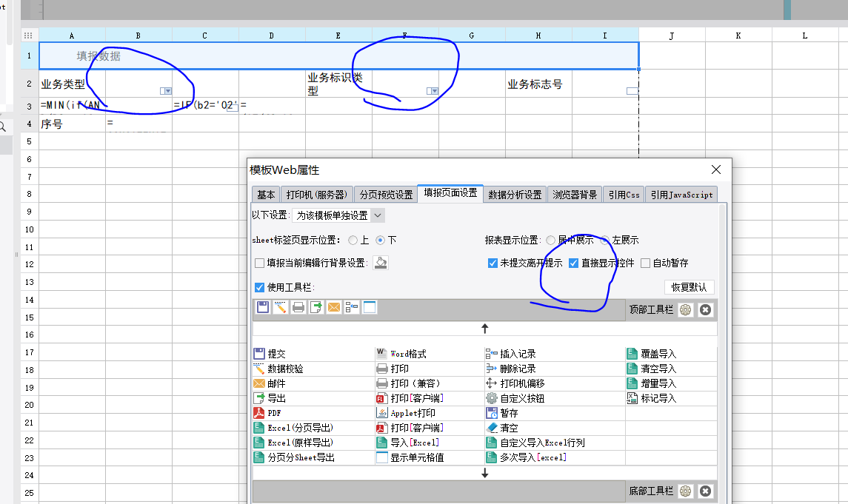Select 分页分Sheet导出 tool item
This screenshot has height=504, width=848.
(294, 457)
